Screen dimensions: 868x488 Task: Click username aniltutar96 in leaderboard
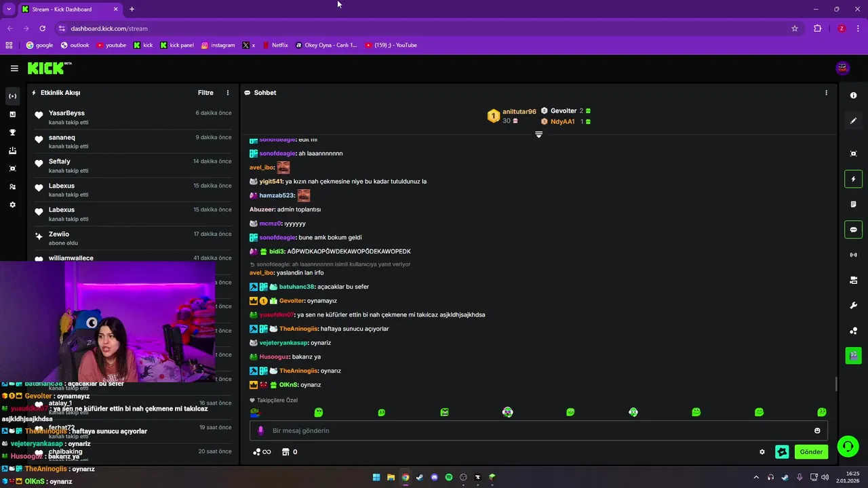[x=519, y=112]
